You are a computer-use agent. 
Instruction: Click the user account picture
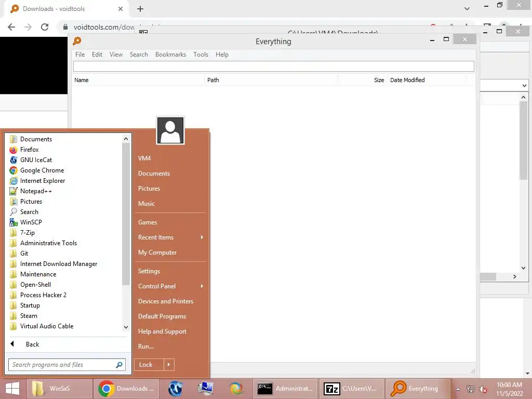pyautogui.click(x=170, y=130)
